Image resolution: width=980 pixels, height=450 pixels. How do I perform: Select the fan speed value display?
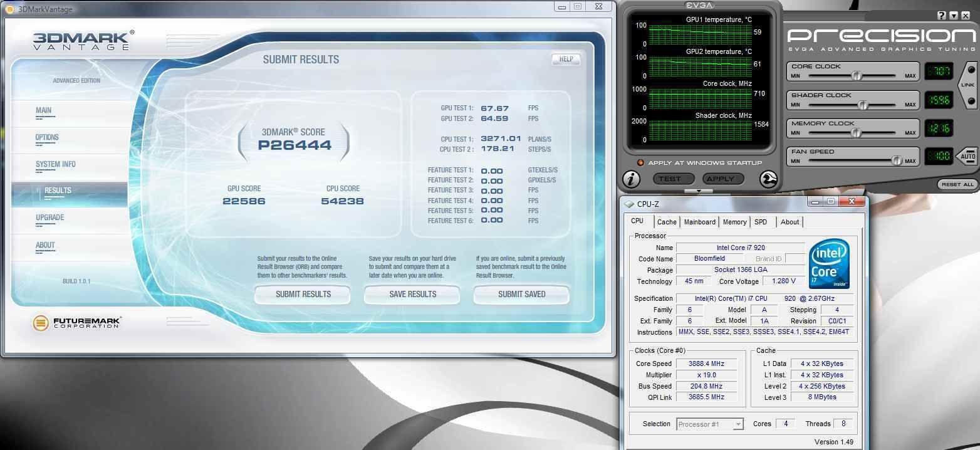point(939,156)
